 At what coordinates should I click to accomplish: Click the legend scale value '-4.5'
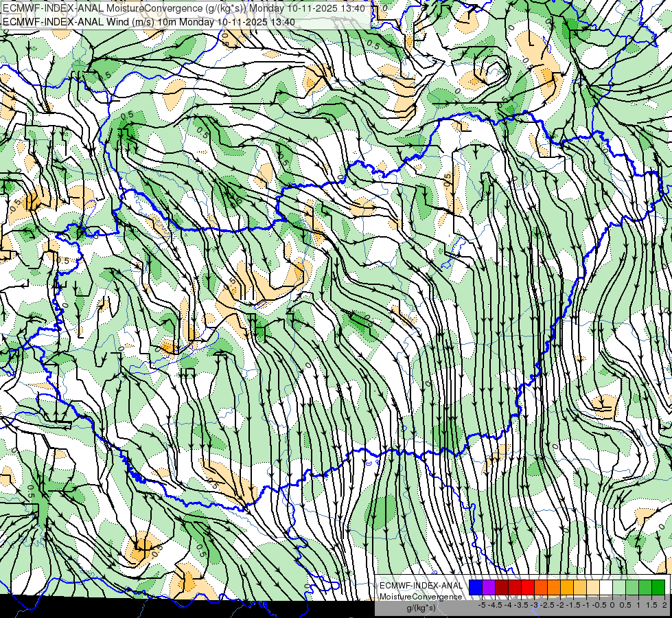[x=495, y=605]
